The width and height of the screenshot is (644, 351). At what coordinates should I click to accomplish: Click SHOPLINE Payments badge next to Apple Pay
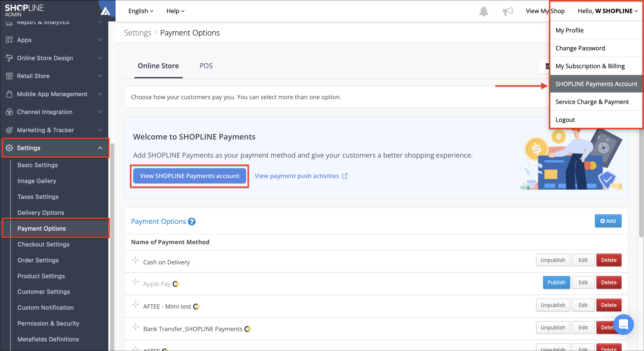[x=176, y=284]
